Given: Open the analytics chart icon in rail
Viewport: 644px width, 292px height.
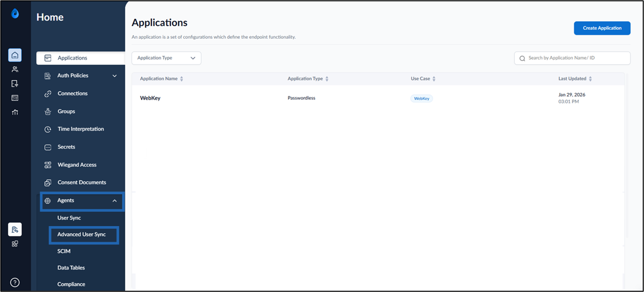Looking at the screenshot, I should [x=15, y=112].
